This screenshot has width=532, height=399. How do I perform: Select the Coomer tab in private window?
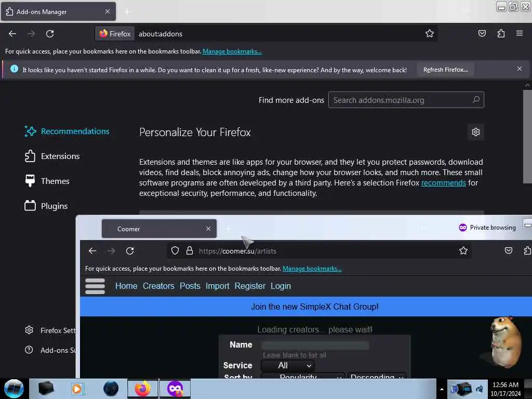(159, 229)
